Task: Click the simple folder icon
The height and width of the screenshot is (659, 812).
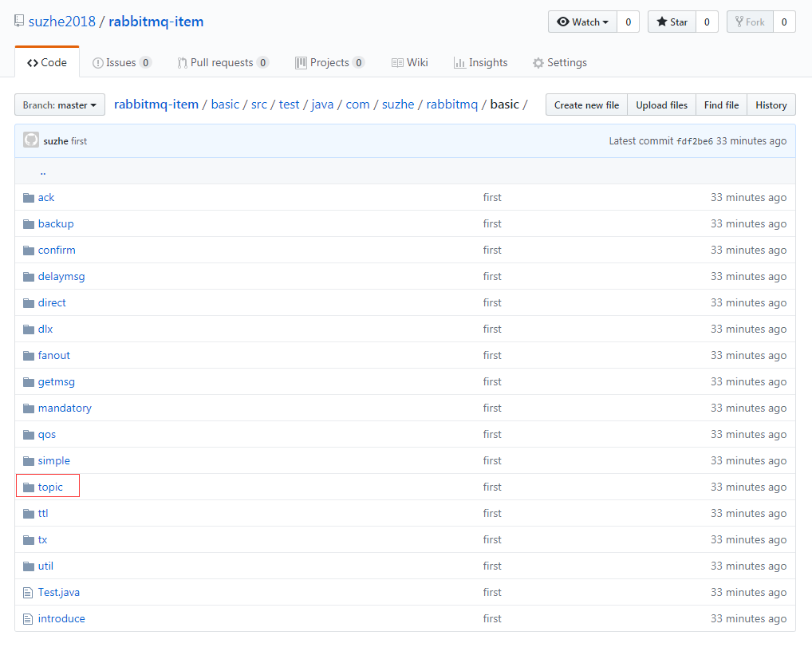Action: point(29,462)
